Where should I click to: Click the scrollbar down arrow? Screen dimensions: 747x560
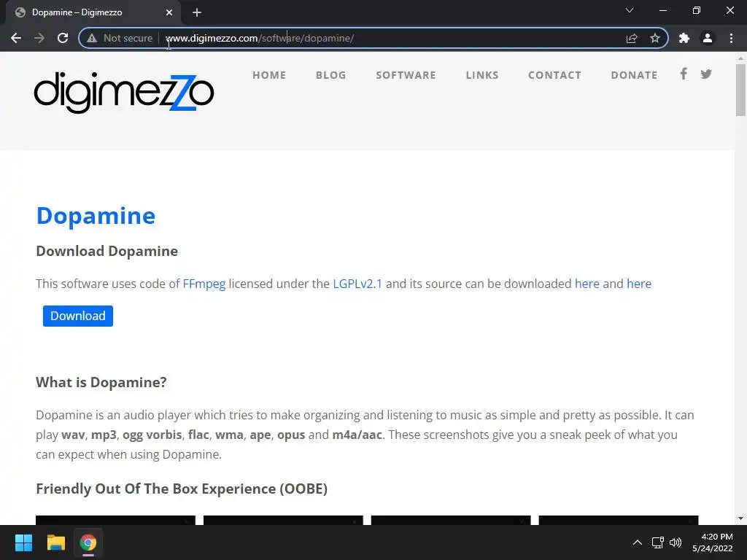point(740,518)
